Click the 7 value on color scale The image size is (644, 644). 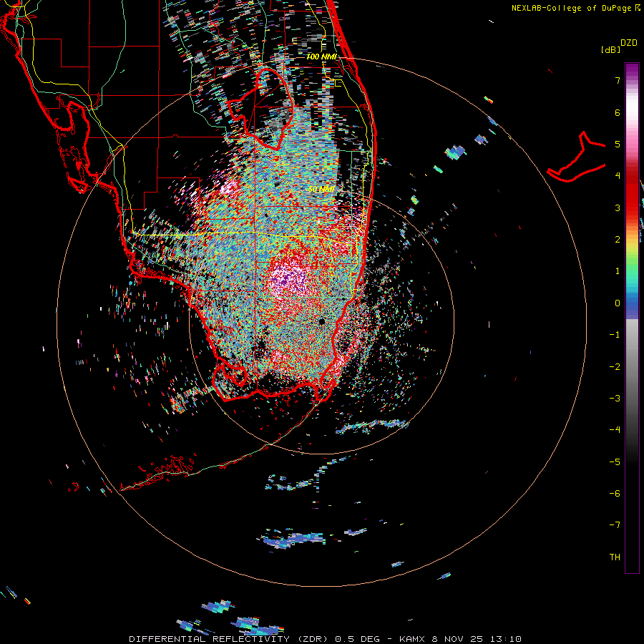(x=617, y=80)
